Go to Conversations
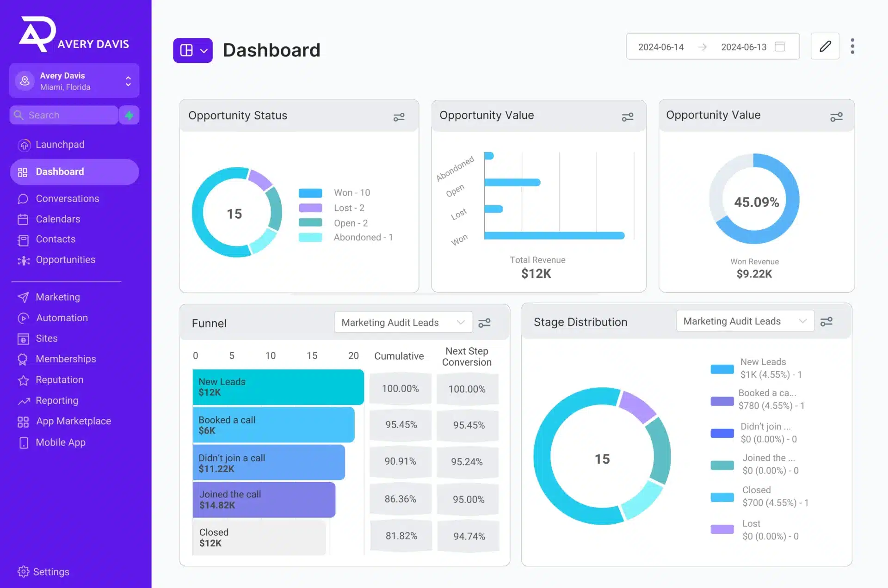The width and height of the screenshot is (888, 588). click(68, 199)
